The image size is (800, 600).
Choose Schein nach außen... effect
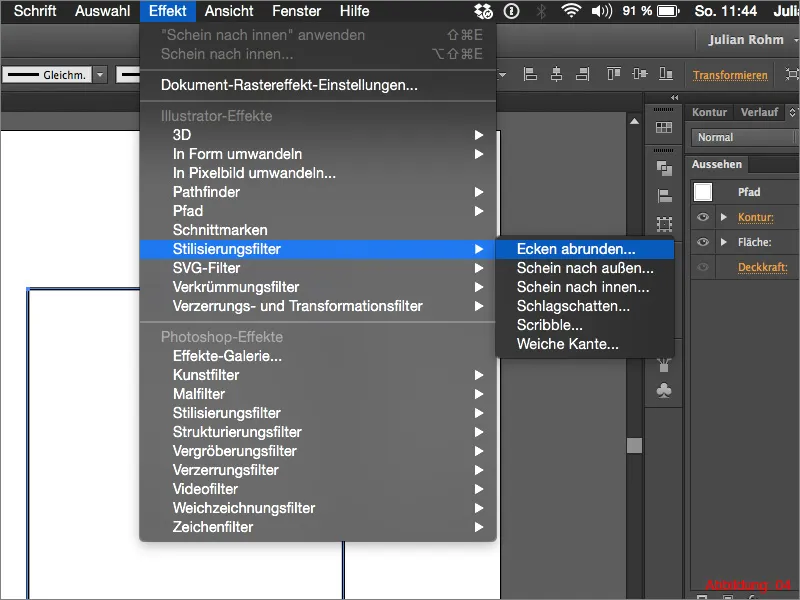click(x=585, y=268)
